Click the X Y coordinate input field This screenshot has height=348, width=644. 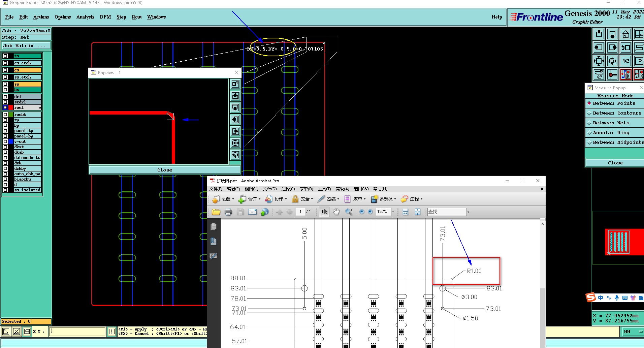(77, 331)
